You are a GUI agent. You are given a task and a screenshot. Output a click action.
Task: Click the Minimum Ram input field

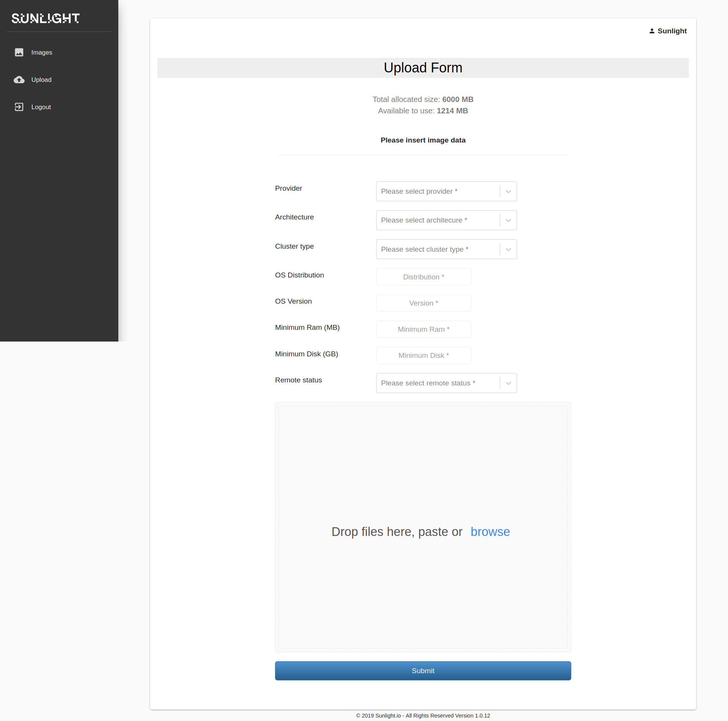(x=423, y=329)
